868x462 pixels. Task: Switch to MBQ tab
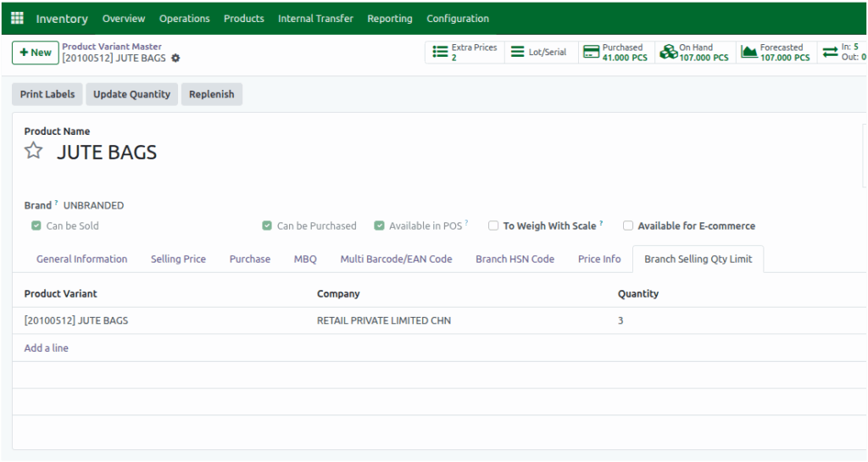(305, 259)
